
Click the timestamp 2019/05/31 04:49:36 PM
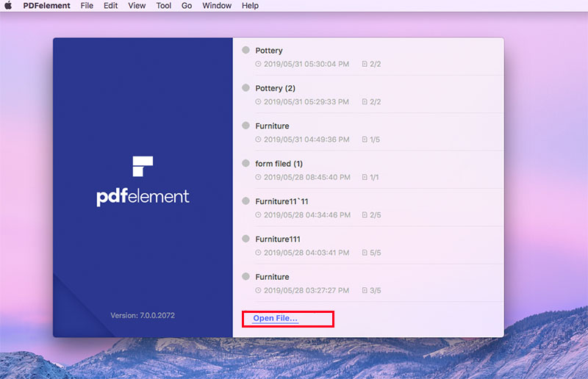pos(306,140)
